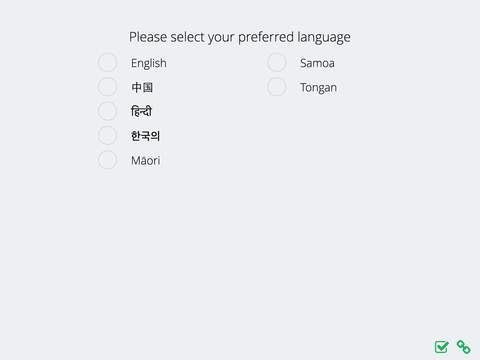Click the green checkmark box icon

442,347
